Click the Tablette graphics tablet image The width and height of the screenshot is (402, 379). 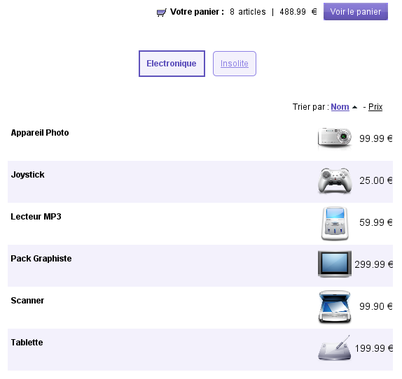334,348
